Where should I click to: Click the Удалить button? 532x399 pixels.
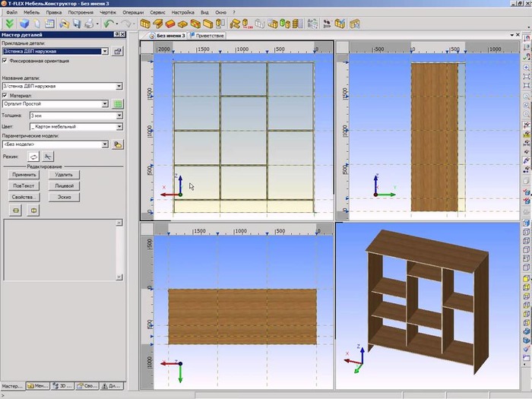coord(64,175)
